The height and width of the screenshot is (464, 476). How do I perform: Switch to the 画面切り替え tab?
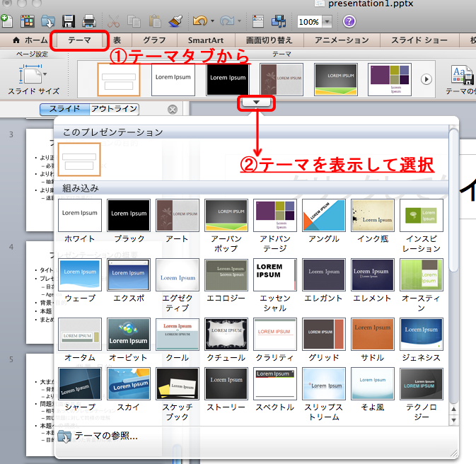(269, 40)
